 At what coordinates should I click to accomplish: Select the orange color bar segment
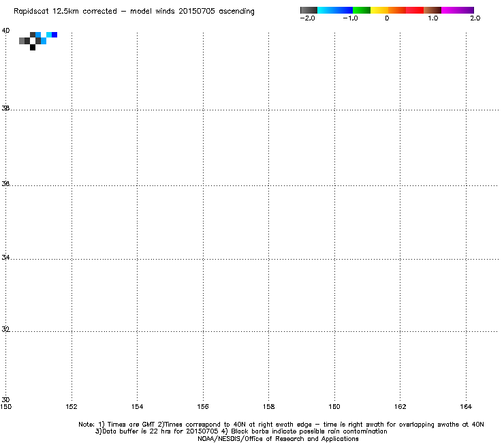(397, 10)
